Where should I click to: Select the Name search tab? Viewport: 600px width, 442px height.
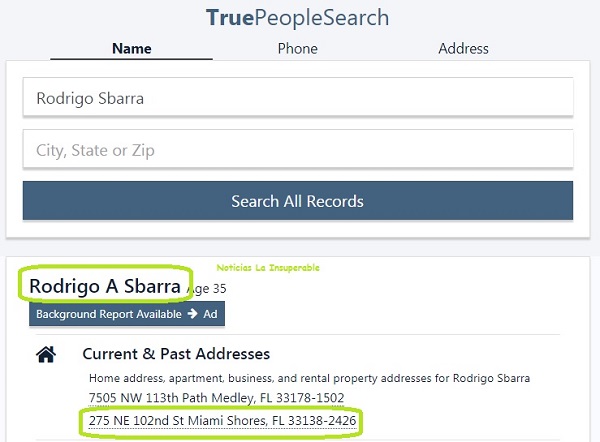tap(132, 49)
